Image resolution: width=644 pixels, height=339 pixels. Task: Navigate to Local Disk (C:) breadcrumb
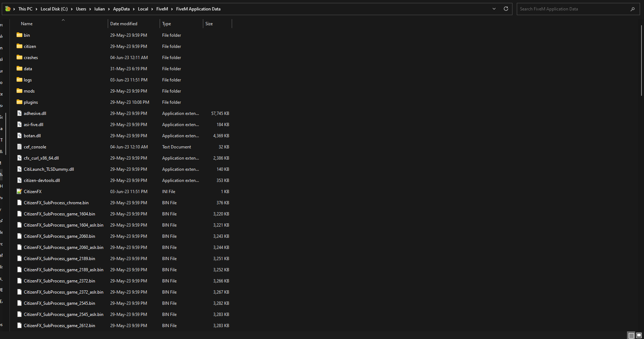click(54, 9)
